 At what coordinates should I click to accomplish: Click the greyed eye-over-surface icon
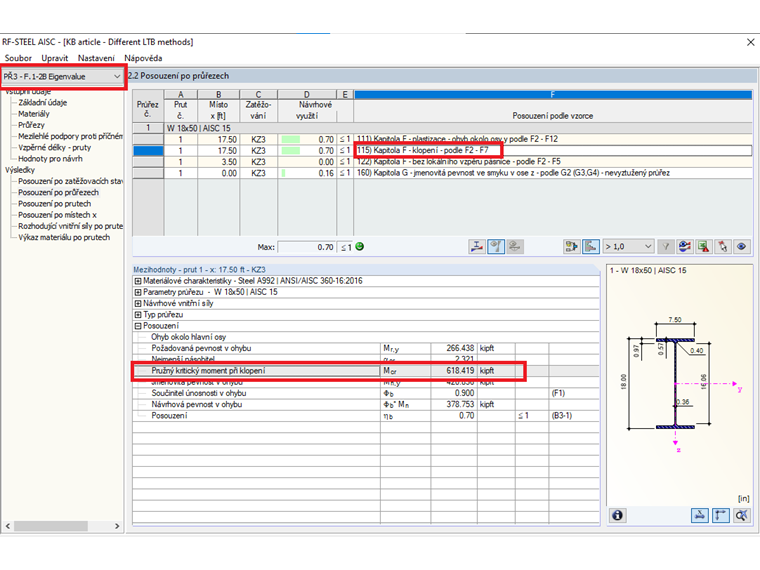click(x=514, y=247)
